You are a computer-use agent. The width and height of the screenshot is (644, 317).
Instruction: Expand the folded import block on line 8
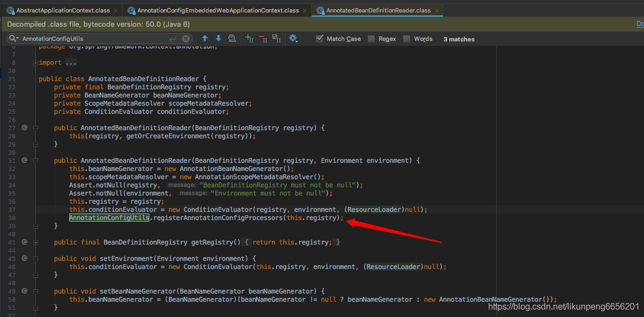36,63
